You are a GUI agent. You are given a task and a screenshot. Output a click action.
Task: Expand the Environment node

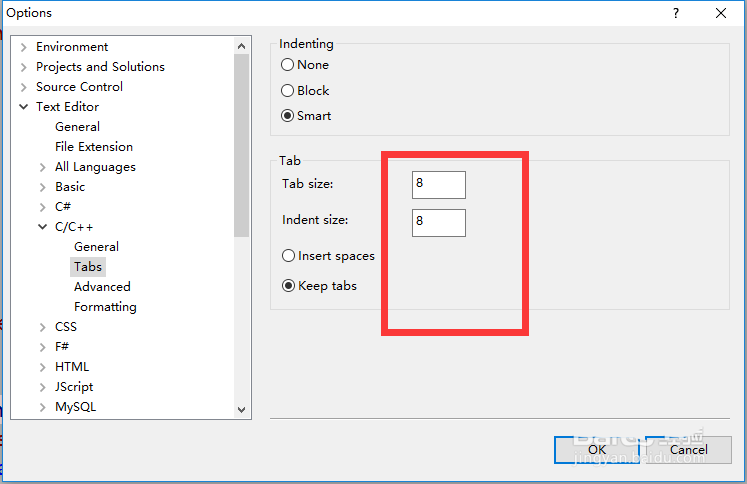[23, 47]
